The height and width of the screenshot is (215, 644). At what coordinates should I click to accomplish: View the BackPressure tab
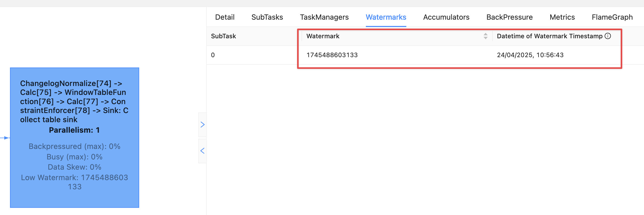[x=509, y=17]
